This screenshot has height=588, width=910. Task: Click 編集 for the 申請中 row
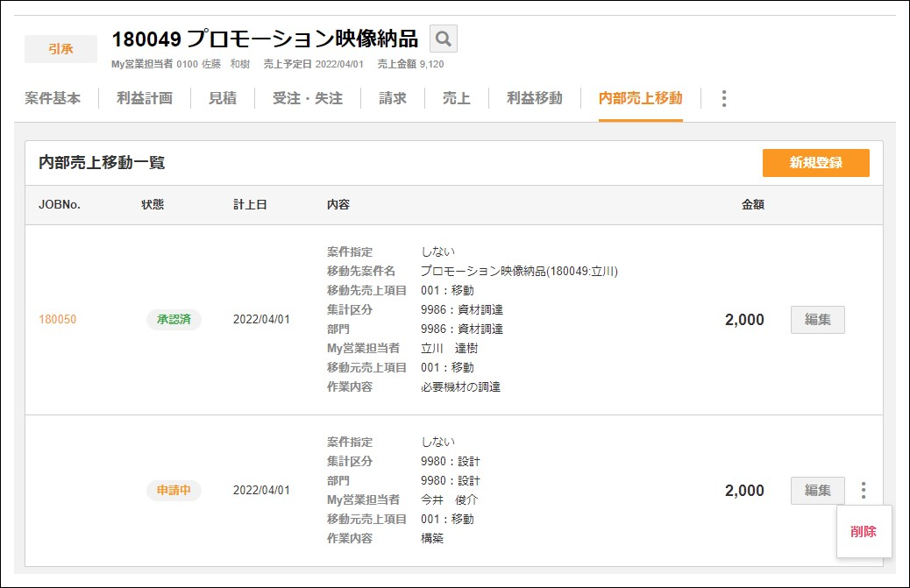click(818, 491)
